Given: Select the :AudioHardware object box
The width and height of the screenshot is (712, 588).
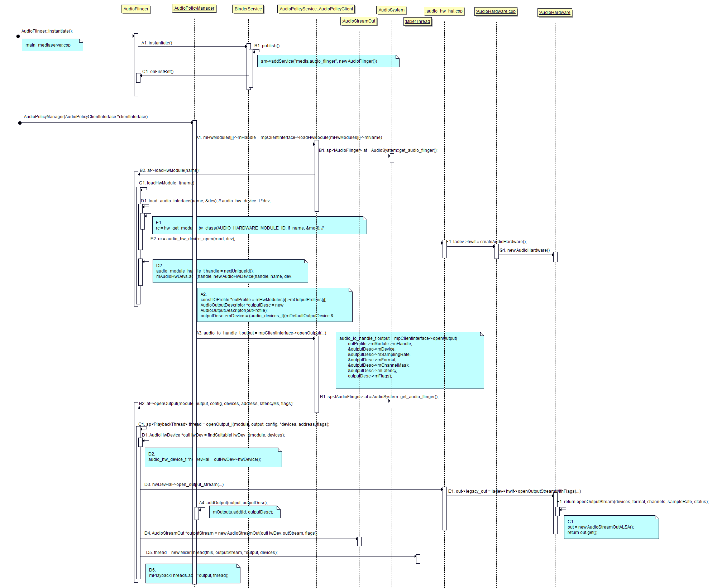Looking at the screenshot, I should (555, 13).
